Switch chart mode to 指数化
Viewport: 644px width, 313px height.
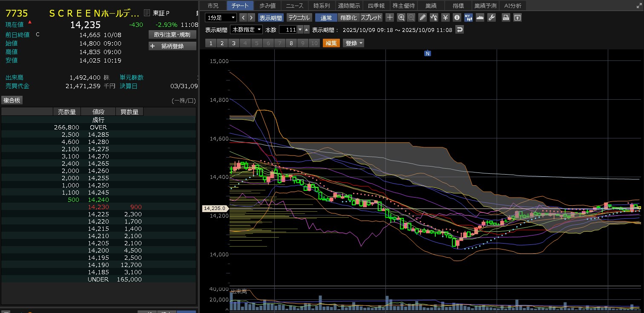point(348,17)
